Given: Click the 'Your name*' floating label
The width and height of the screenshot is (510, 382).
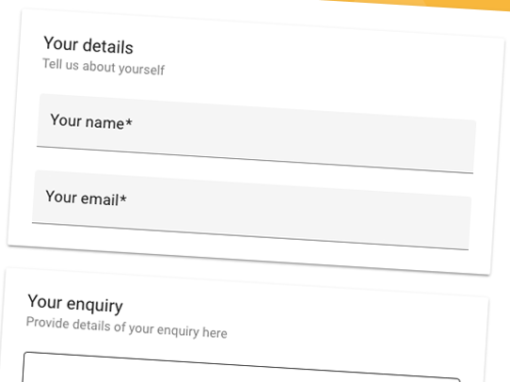Looking at the screenshot, I should pyautogui.click(x=91, y=121).
